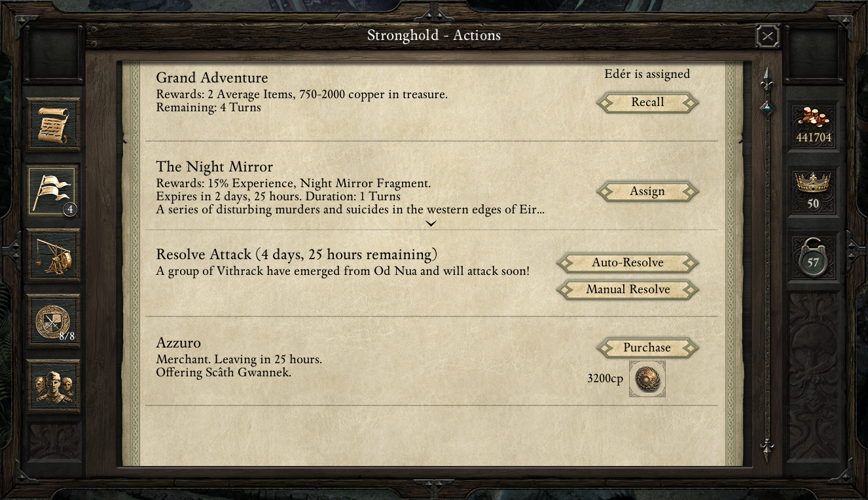This screenshot has height=500, width=868.
Task: Expand The Night Mirror description chevron
Action: coord(431,224)
